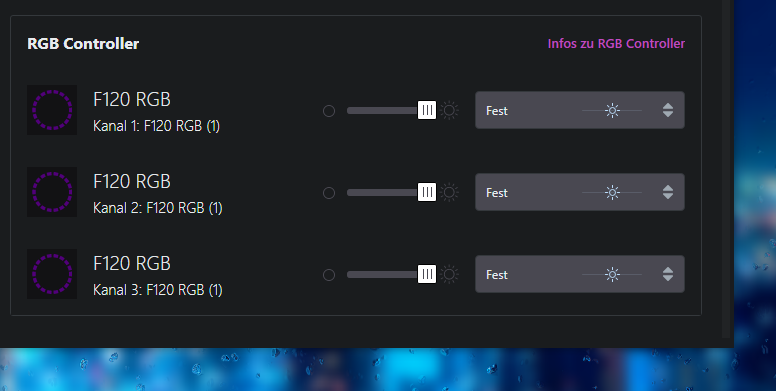Click the up/down arrows on Kanal 3 dropdown
This screenshot has height=391, width=776.
[x=668, y=274]
